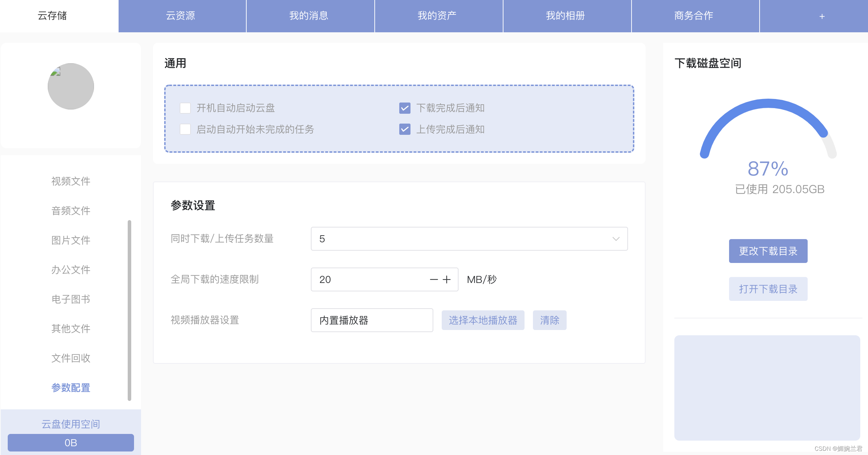868x455 pixels.
Task: Click 清除 button for video player
Action: point(549,320)
